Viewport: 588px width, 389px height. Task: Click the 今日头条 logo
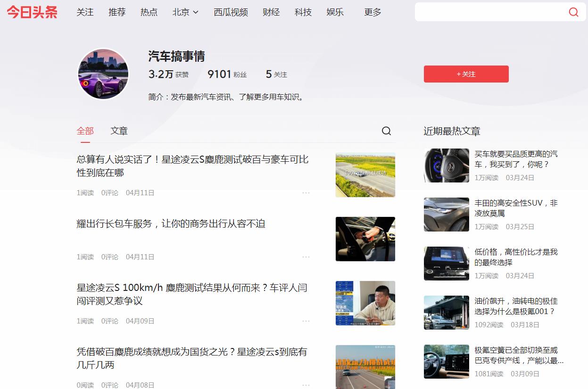point(32,12)
